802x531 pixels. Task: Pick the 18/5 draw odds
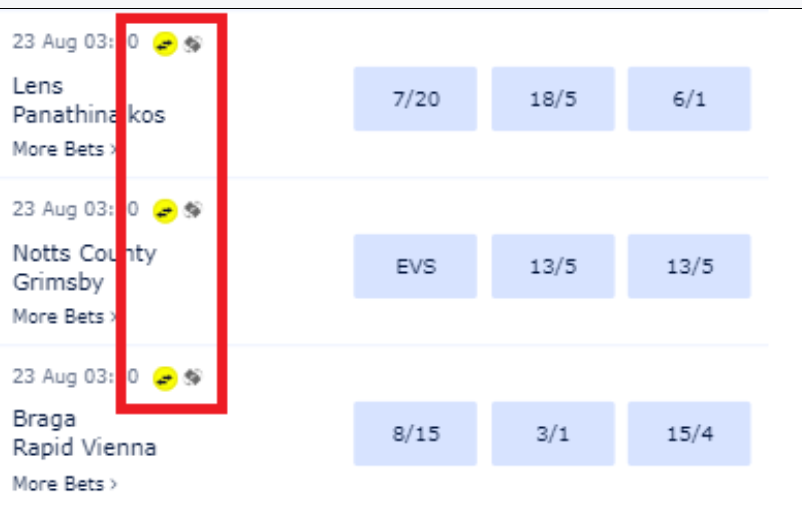coord(552,99)
